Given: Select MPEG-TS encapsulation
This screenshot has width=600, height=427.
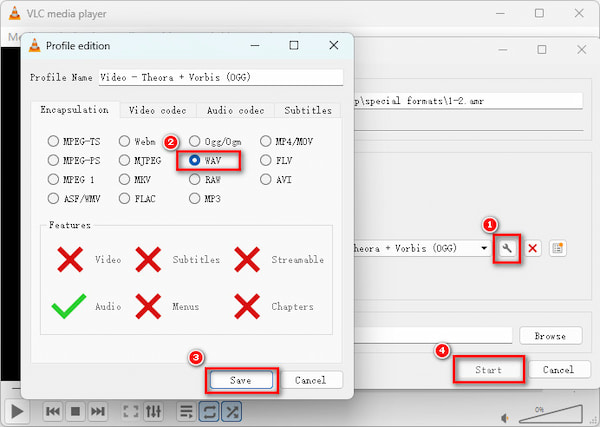Looking at the screenshot, I should (74, 142).
